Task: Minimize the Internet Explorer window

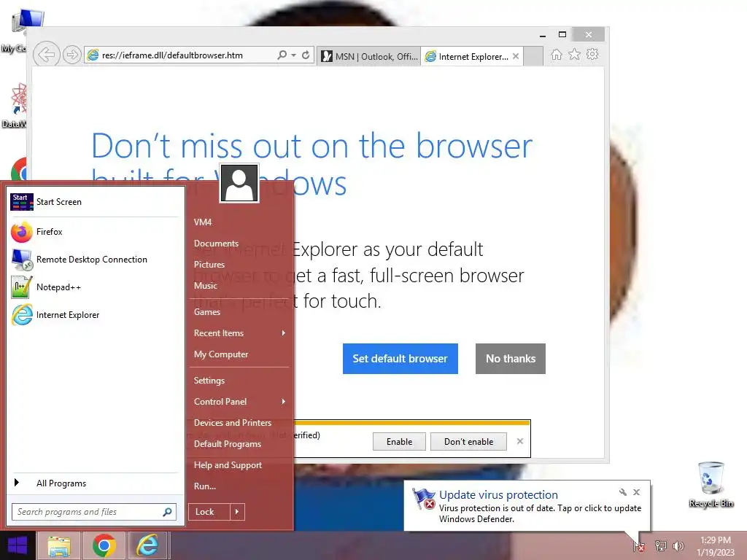Action: (543, 35)
